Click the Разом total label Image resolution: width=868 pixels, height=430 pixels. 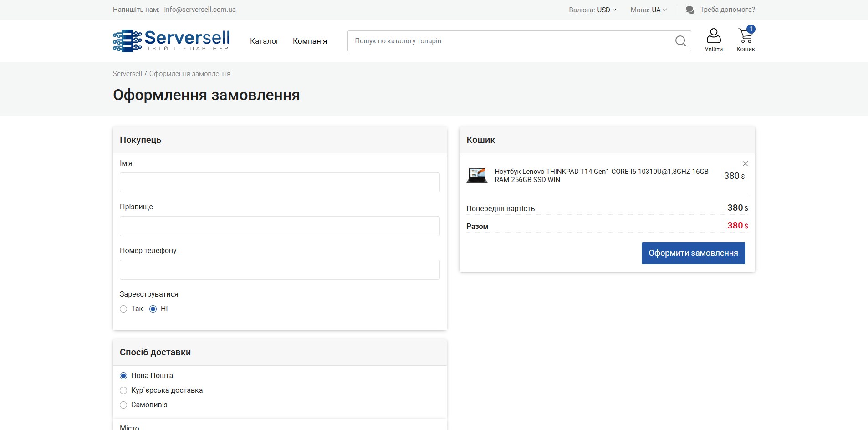pyautogui.click(x=477, y=226)
